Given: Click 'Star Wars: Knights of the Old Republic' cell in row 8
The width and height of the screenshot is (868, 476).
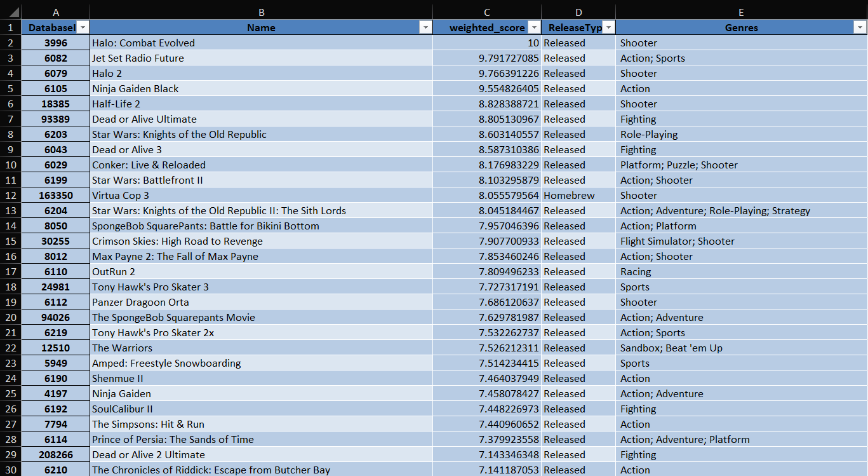Looking at the screenshot, I should point(262,134).
